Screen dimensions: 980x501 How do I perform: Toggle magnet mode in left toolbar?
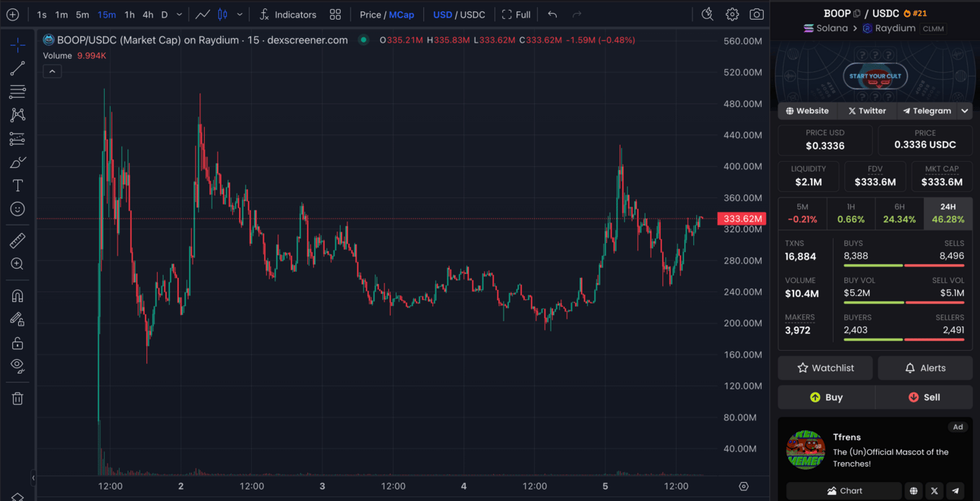(17, 296)
